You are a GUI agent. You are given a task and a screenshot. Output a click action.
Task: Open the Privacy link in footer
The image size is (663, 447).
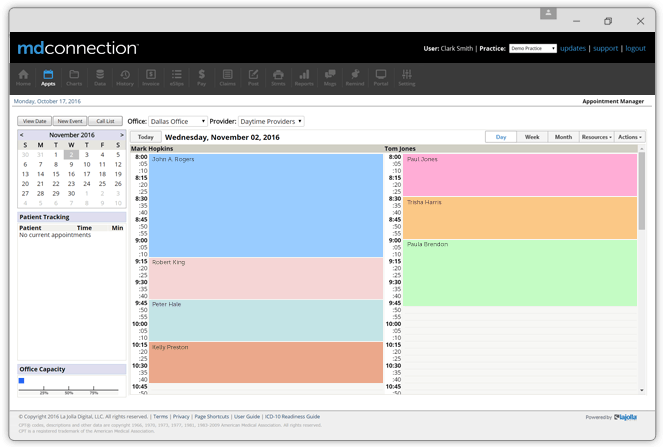[181, 417]
